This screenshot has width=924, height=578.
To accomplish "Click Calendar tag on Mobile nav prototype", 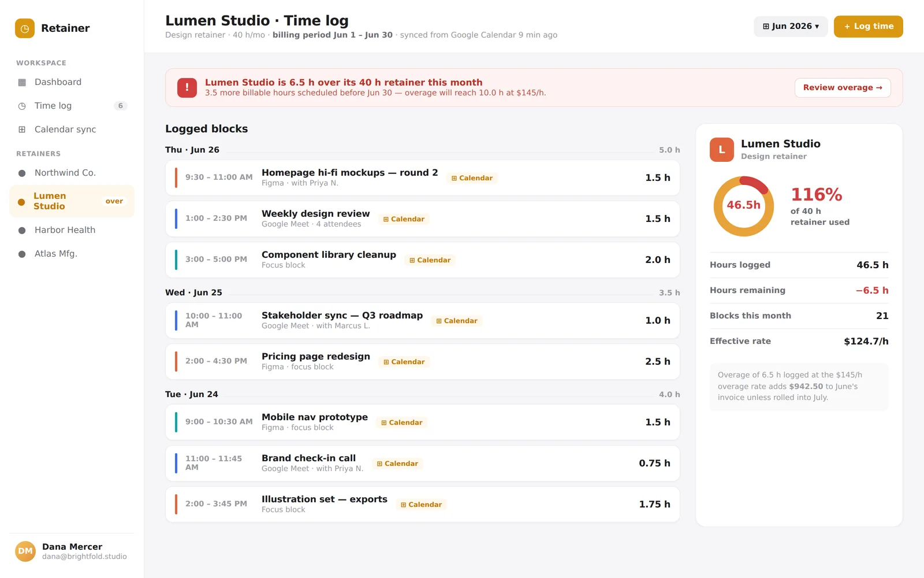I will pos(402,423).
